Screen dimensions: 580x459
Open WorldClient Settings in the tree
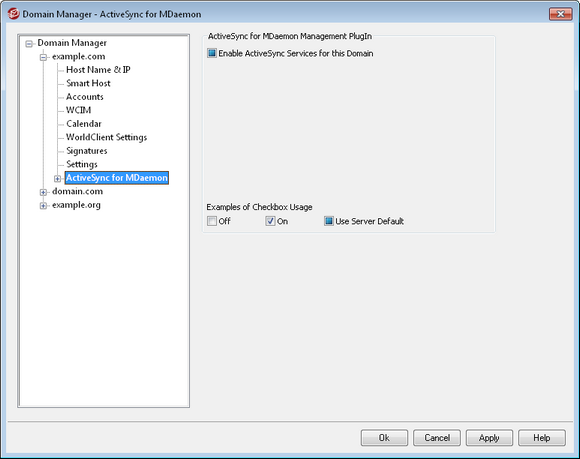[x=107, y=137]
